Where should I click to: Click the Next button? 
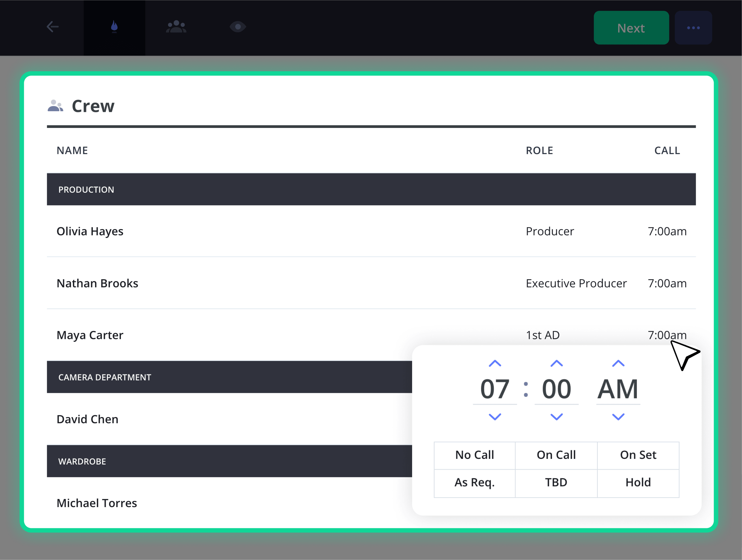pos(631,28)
